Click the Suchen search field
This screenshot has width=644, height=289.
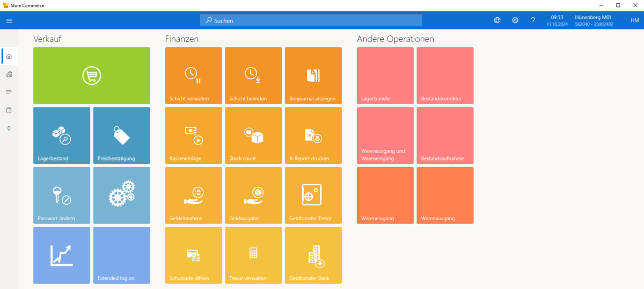click(311, 20)
